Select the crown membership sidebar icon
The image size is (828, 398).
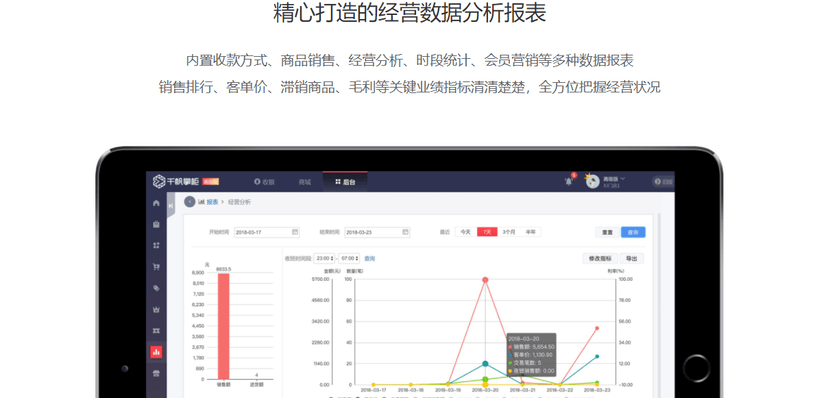tap(156, 309)
